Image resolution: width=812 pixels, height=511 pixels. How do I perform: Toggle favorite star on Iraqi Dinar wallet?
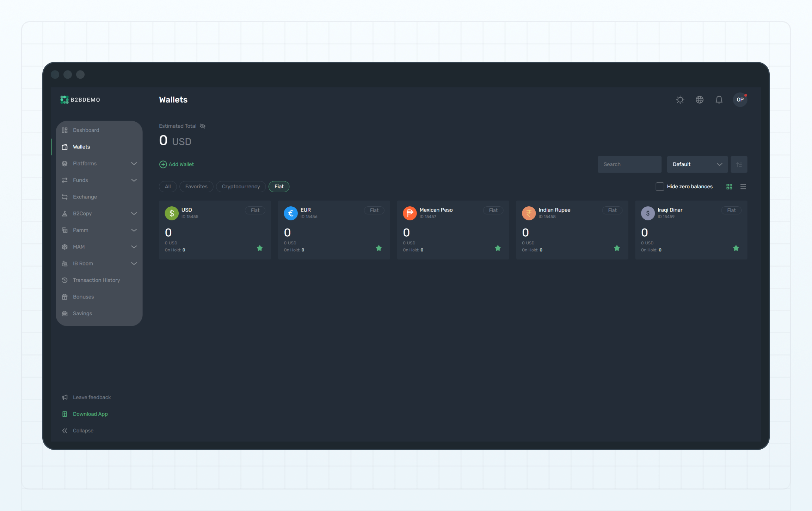[x=736, y=248]
